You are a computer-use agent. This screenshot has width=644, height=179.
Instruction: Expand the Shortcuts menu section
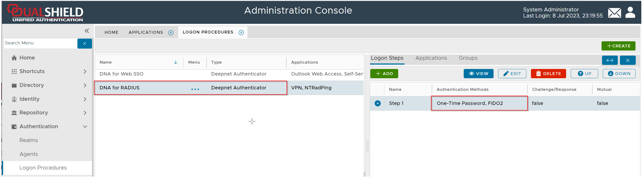(x=85, y=72)
